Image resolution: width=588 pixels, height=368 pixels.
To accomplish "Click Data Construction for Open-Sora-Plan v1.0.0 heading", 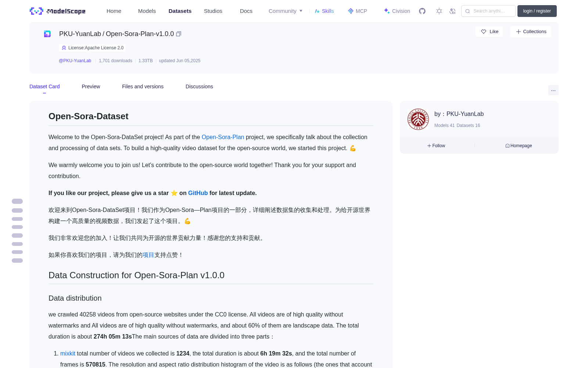I will pos(136,275).
